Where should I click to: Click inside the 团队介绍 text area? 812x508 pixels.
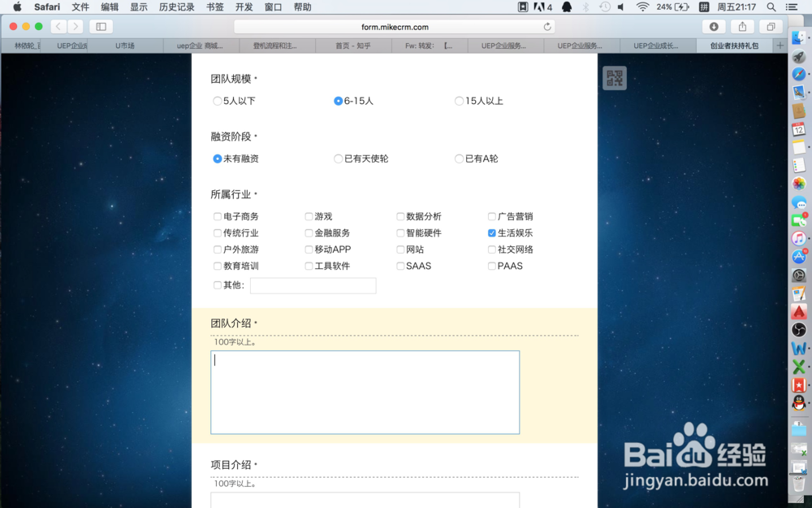(x=364, y=390)
